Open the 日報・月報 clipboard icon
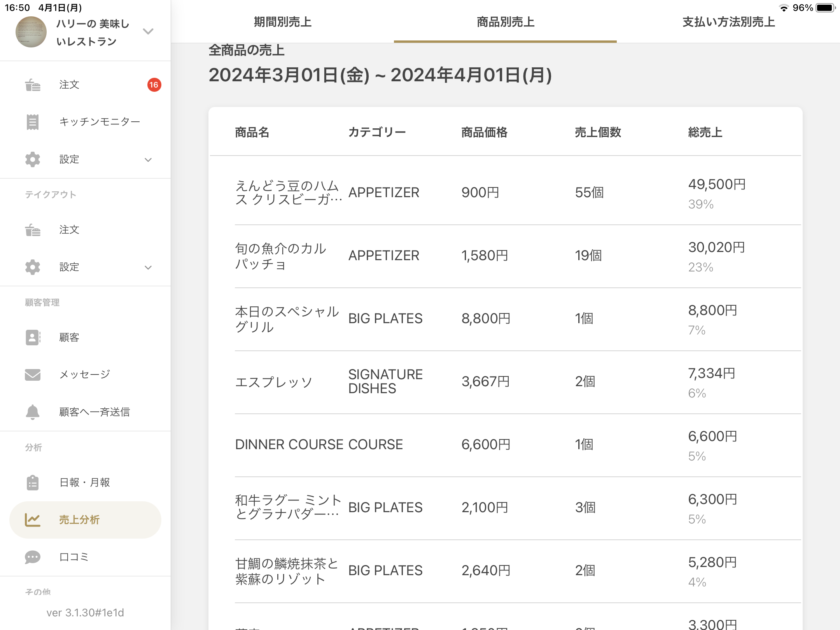Image resolution: width=840 pixels, height=630 pixels. [33, 483]
